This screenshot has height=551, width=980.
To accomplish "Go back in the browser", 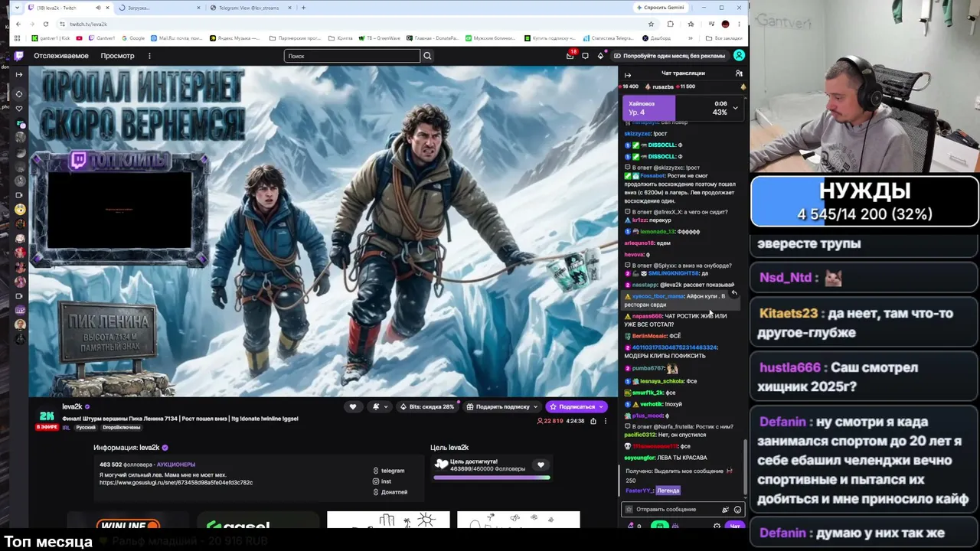I will coord(18,24).
